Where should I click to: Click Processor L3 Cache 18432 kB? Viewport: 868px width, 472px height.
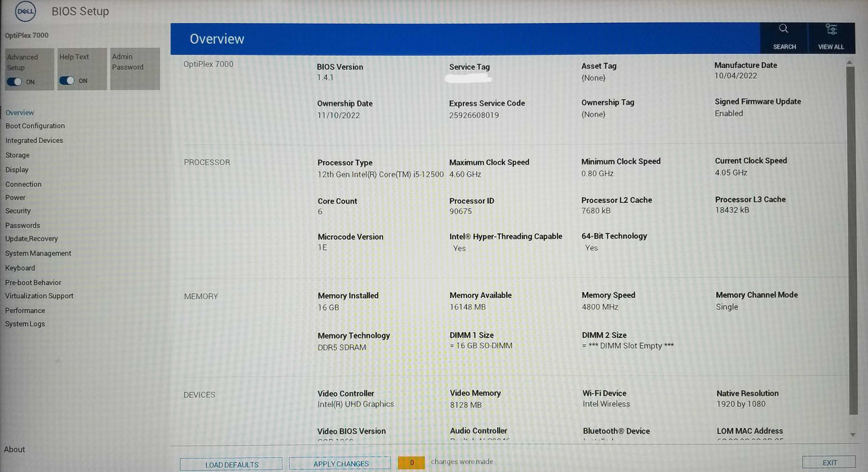pyautogui.click(x=732, y=210)
